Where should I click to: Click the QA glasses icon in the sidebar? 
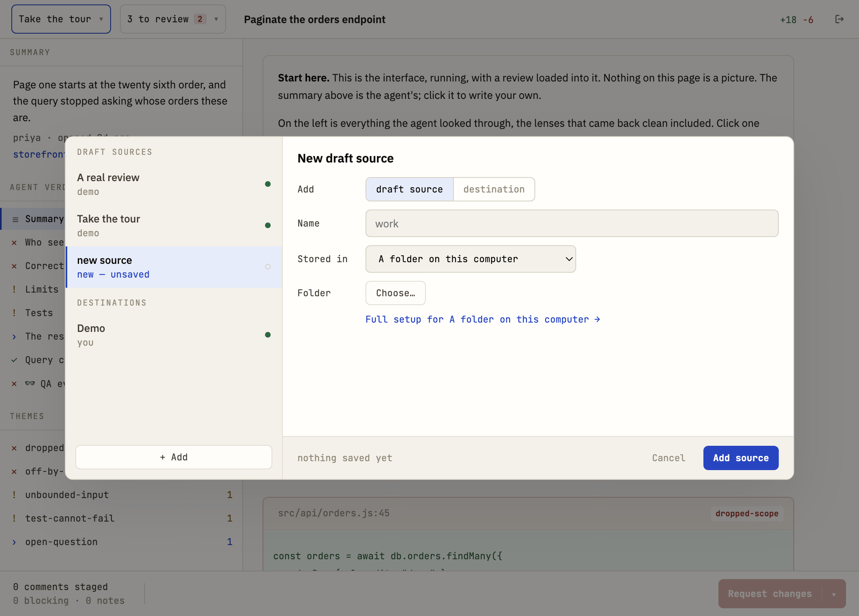(x=30, y=383)
